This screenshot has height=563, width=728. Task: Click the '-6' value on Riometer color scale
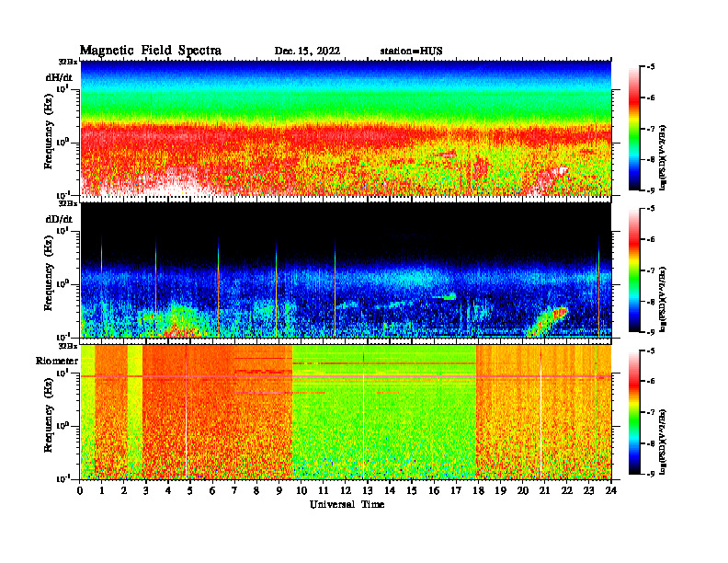pyautogui.click(x=650, y=381)
